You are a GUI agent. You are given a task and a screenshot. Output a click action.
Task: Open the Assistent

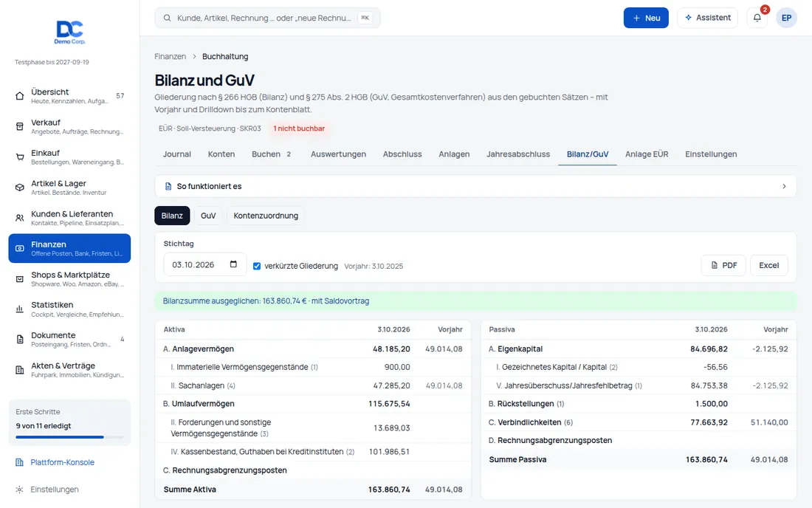[x=707, y=18]
